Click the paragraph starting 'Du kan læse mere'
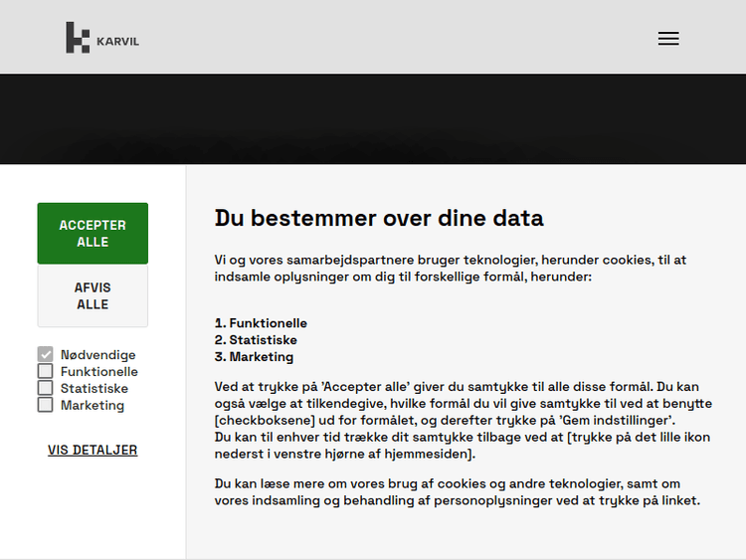The width and height of the screenshot is (746, 560). click(458, 491)
